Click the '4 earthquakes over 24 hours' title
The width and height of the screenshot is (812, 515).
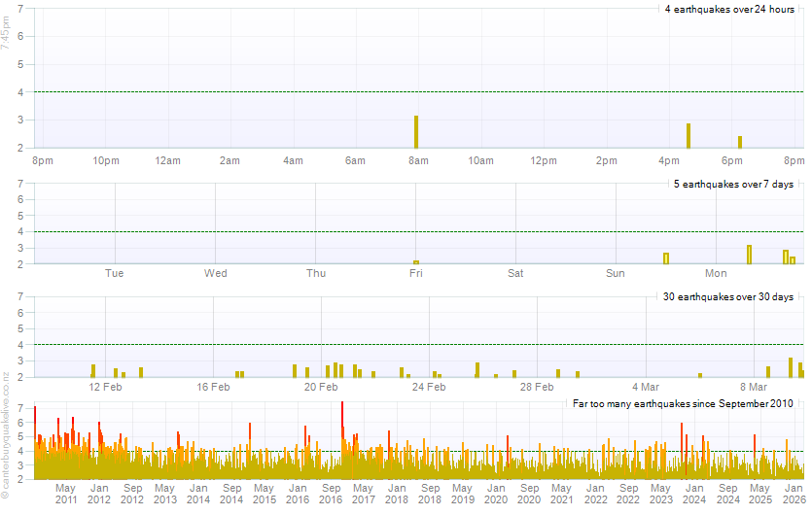[729, 9]
